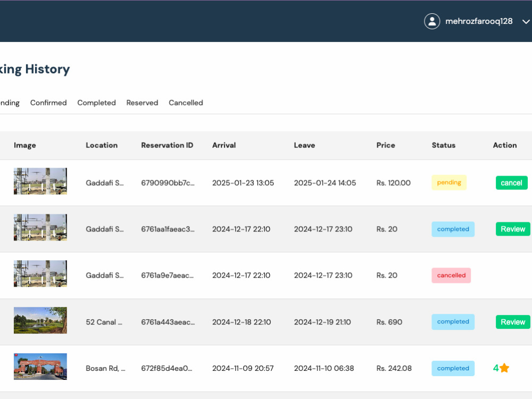This screenshot has height=399, width=532.
Task: Select reservation ID 6761aa1faeac3...
Action: [x=168, y=229]
